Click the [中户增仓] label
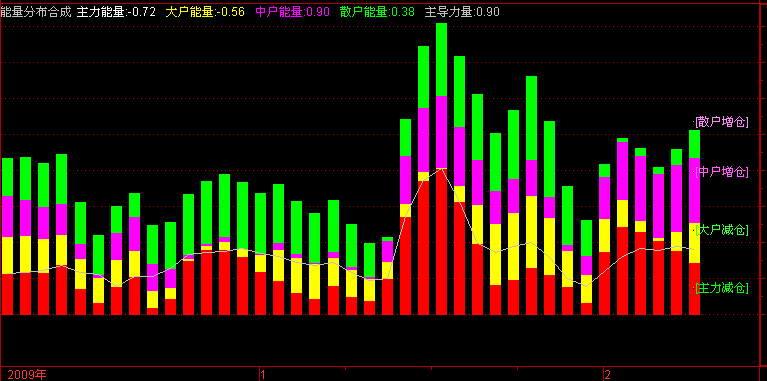 pos(722,172)
